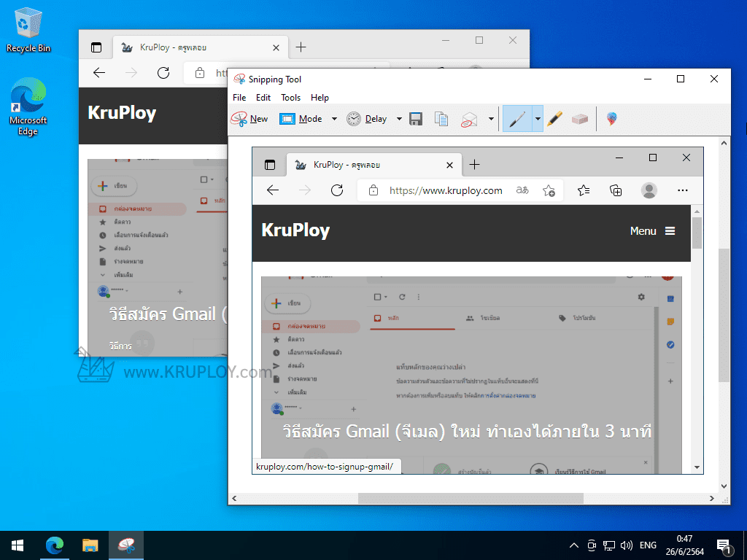This screenshot has height=560, width=747.
Task: Click the Mode button in Snipping Tool
Action: (x=301, y=119)
